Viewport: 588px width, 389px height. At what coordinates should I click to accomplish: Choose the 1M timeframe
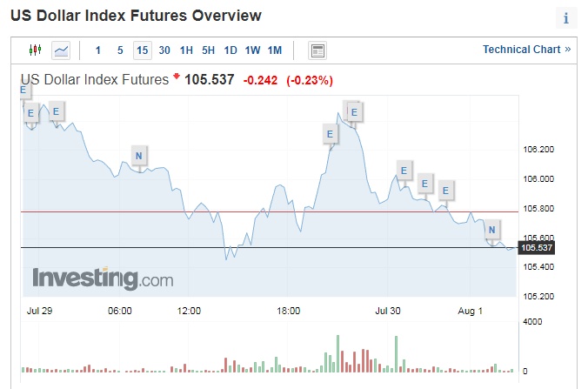click(275, 50)
